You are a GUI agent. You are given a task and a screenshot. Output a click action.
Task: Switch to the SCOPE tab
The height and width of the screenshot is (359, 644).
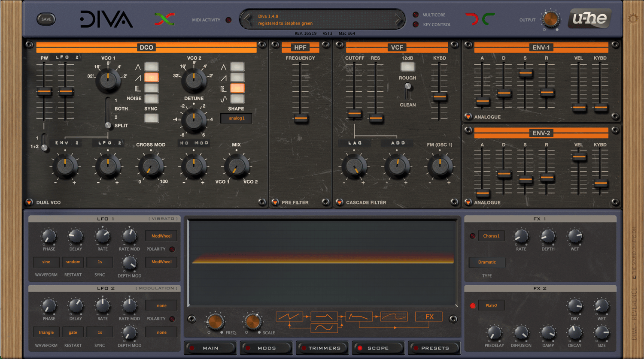point(378,348)
